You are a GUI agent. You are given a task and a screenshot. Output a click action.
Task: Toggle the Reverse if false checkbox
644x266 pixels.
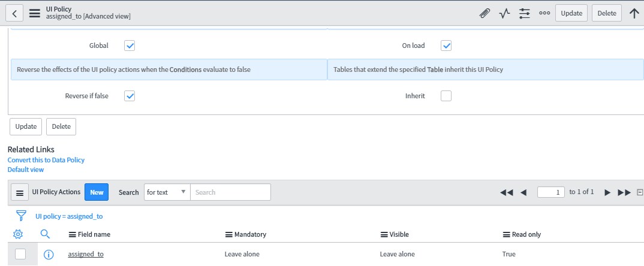(x=130, y=96)
